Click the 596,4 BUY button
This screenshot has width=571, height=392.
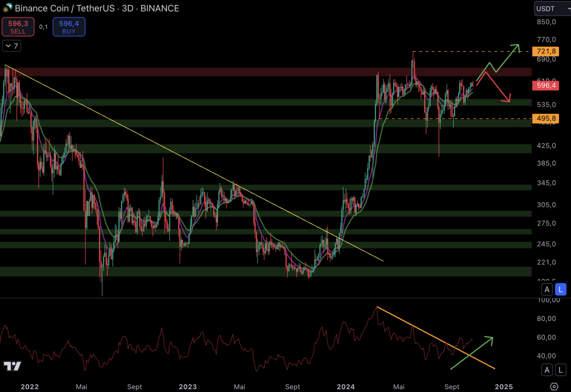point(69,27)
